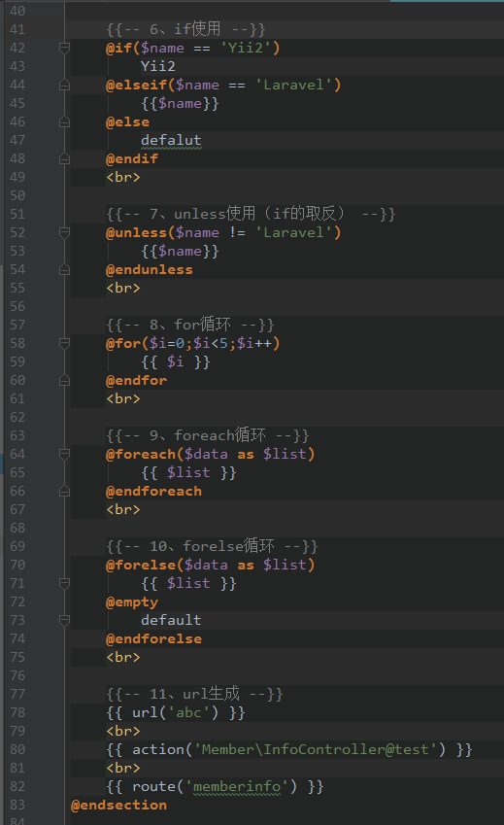Click fold marker at @endif line 48
Image resolution: width=504 pixels, height=825 pixels.
pos(65,159)
